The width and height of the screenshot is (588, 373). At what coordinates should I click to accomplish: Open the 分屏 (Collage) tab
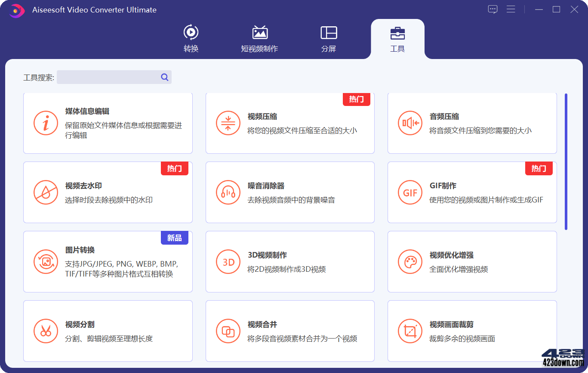[x=329, y=39]
